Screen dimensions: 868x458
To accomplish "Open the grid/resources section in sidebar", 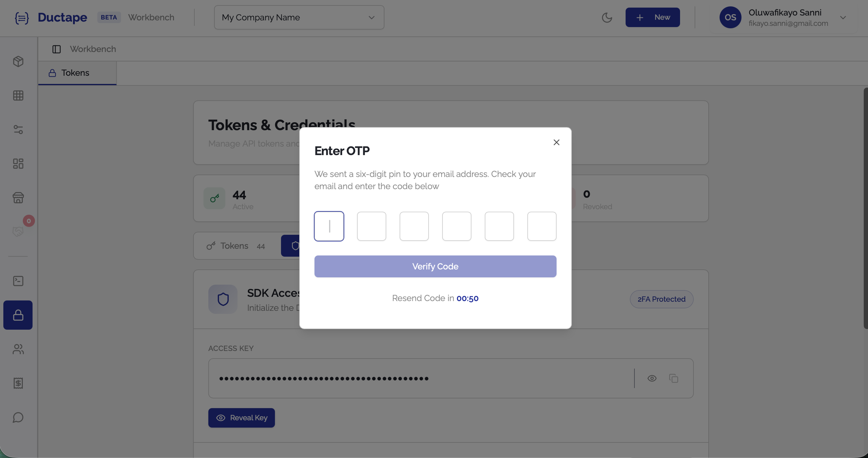I will (18, 95).
